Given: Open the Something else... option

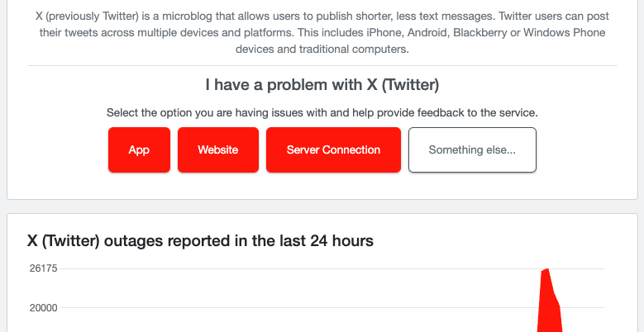Looking at the screenshot, I should [x=472, y=149].
